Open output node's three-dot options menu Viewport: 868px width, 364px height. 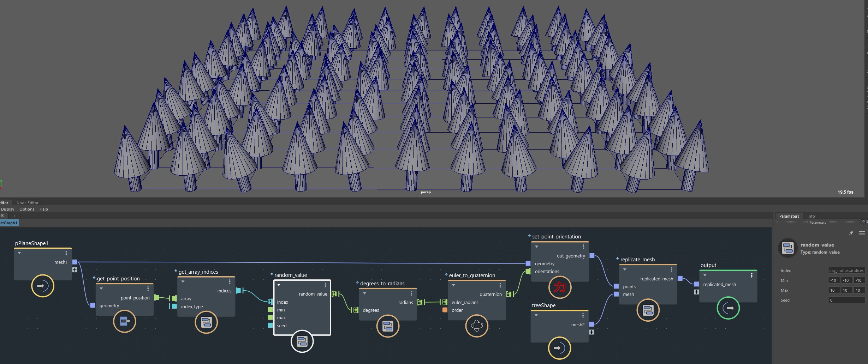tap(751, 275)
